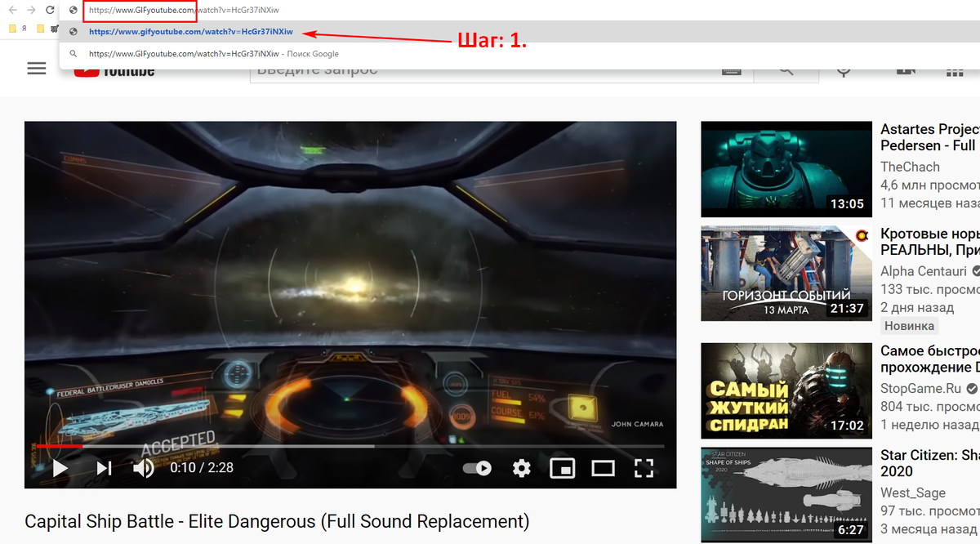Open the 'Astartes Project' video title
Viewport: 980px width, 544px height.
(x=929, y=137)
